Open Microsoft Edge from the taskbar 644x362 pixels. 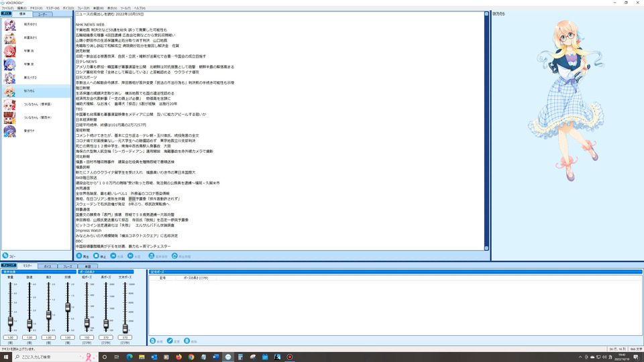coord(129,357)
